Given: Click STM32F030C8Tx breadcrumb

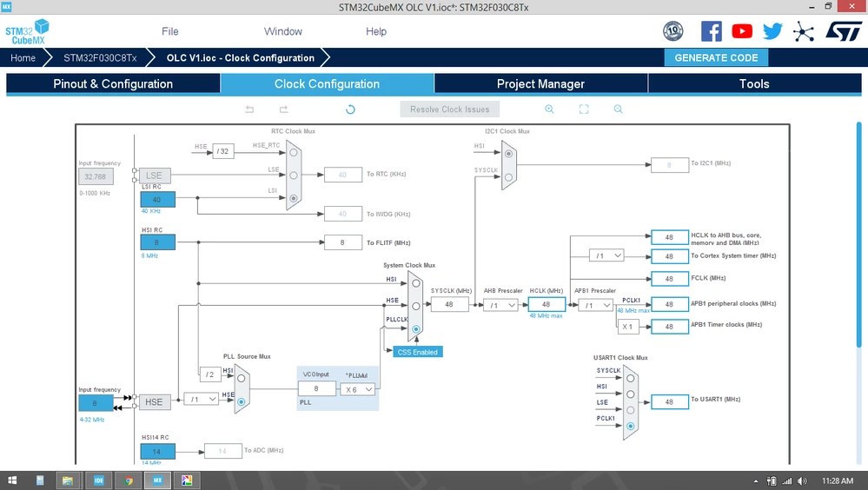Looking at the screenshot, I should (100, 57).
